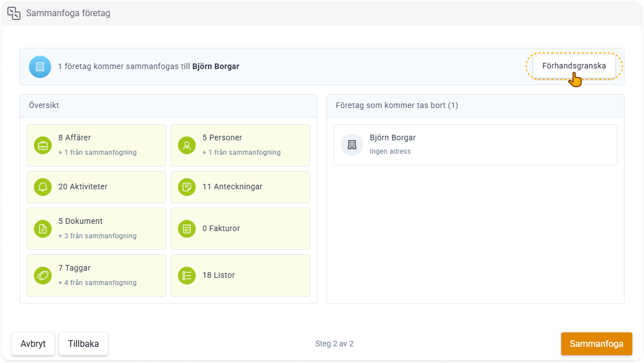Image resolution: width=644 pixels, height=363 pixels.
Task: Click the grey building icon beside Björn Borgar
Action: pos(352,145)
